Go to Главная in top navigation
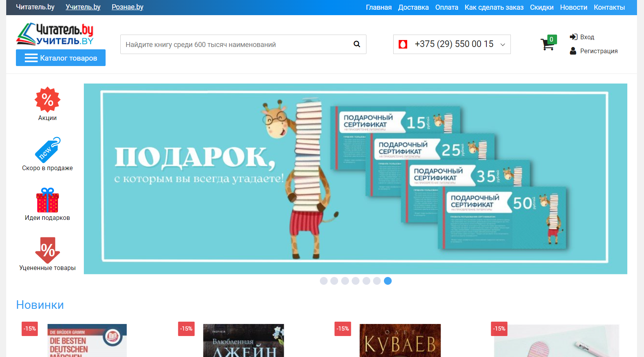The image size is (644, 357). 379,7
